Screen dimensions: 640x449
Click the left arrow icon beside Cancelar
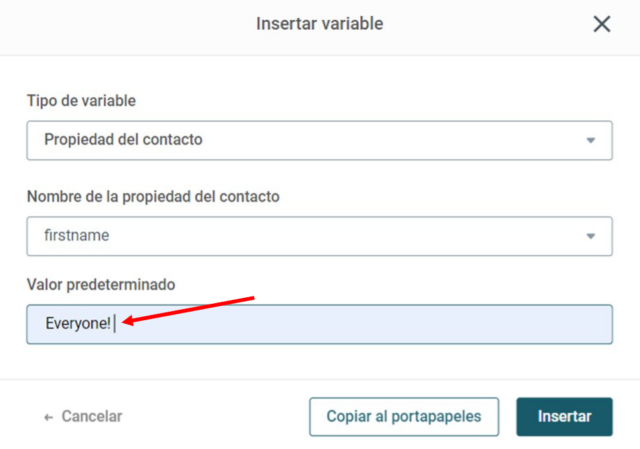(x=49, y=417)
